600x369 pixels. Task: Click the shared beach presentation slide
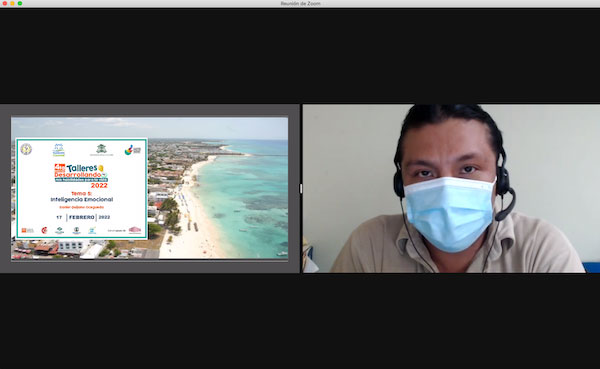pos(150,188)
